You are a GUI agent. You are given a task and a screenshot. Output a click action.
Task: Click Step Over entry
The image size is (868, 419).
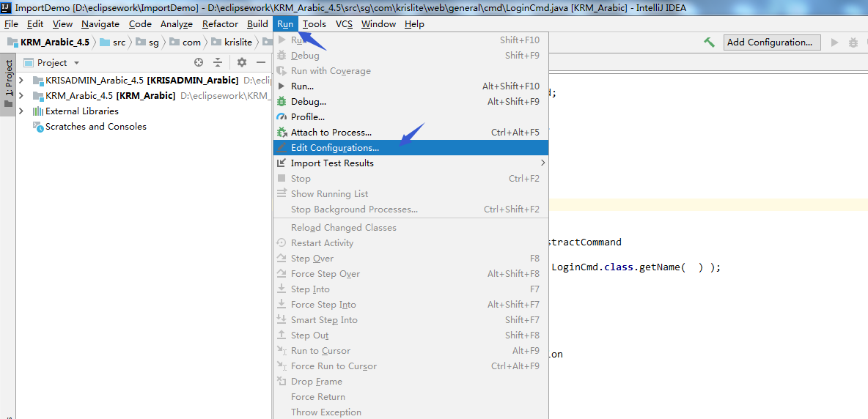point(411,259)
